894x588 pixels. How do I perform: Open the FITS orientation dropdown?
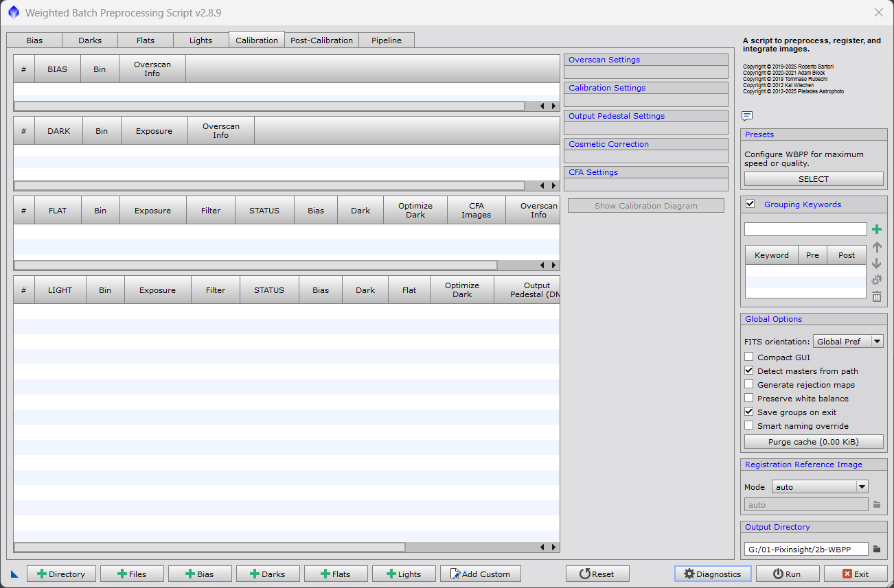point(848,342)
